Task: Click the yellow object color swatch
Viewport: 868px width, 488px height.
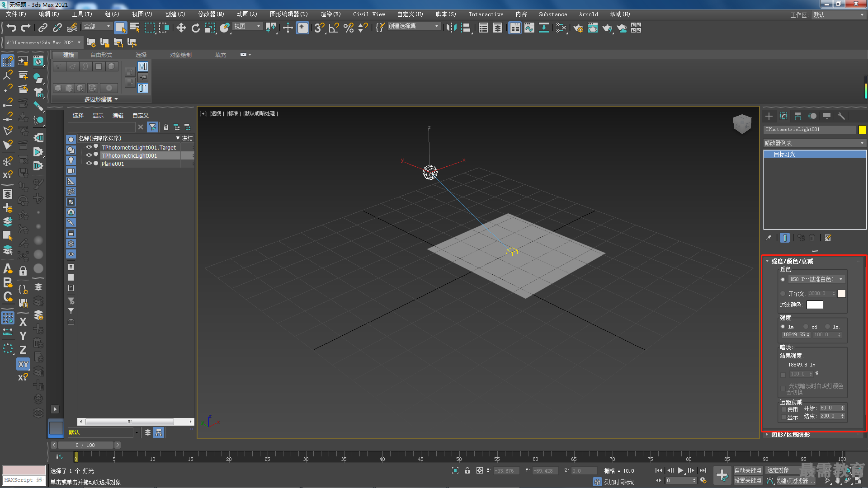Action: point(862,130)
